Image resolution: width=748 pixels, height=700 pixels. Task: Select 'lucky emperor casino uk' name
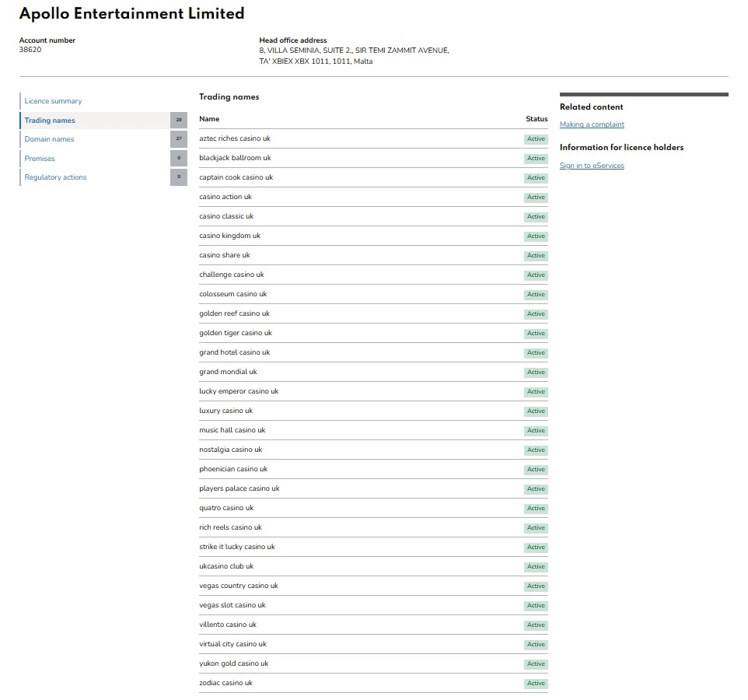(x=239, y=391)
